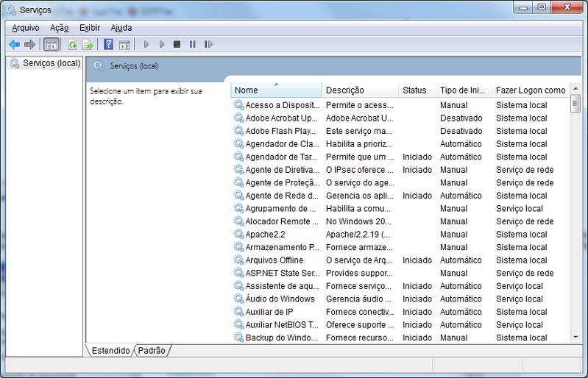The height and width of the screenshot is (378, 588).
Task: Select the Backup do Windo... service
Action: click(x=400, y=338)
